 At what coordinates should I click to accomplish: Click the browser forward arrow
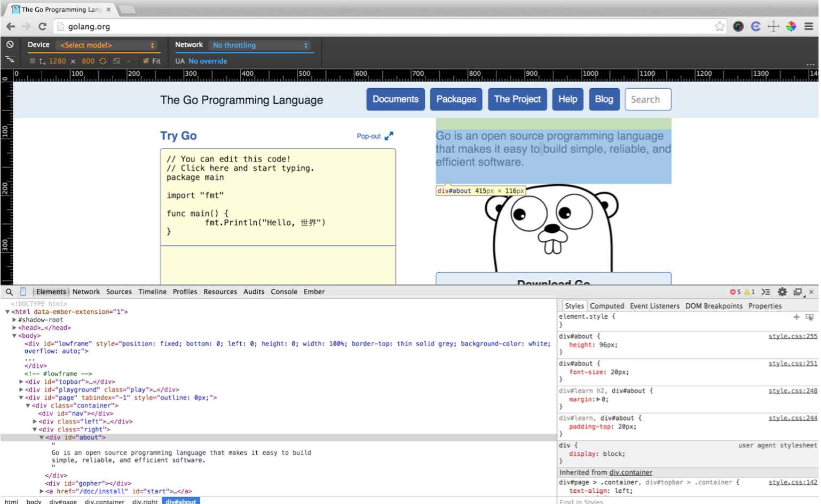coord(26,26)
